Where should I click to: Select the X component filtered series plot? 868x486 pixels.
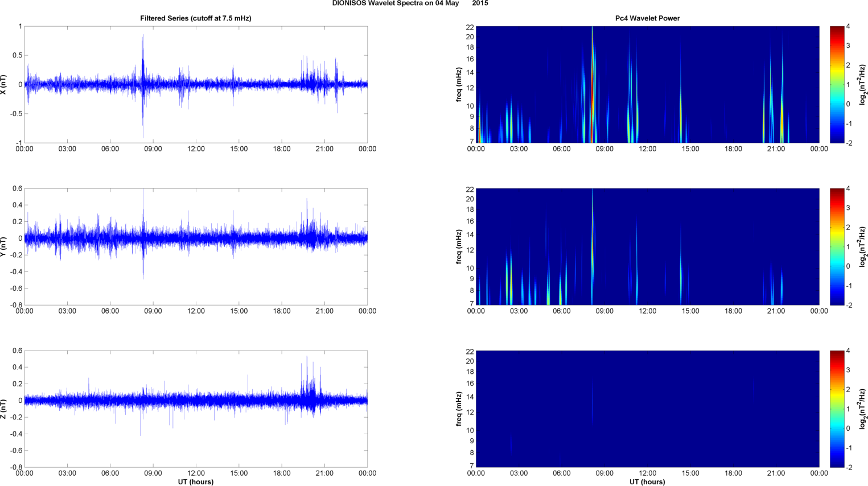(196, 84)
